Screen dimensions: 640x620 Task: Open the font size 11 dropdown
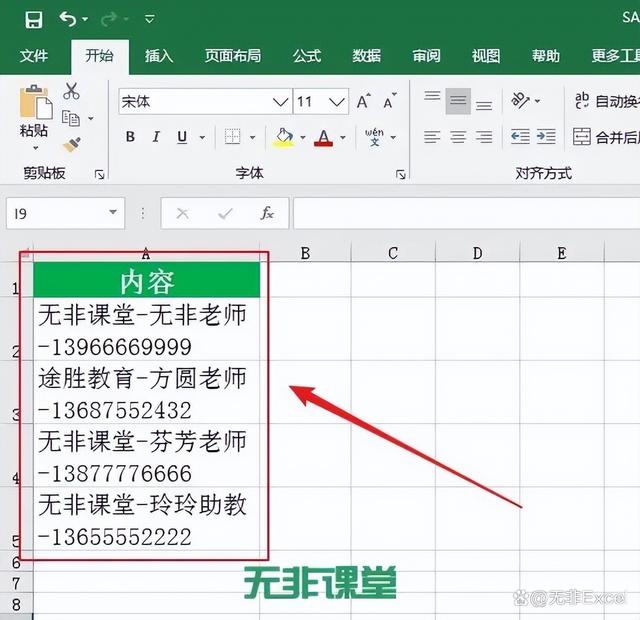(x=337, y=102)
